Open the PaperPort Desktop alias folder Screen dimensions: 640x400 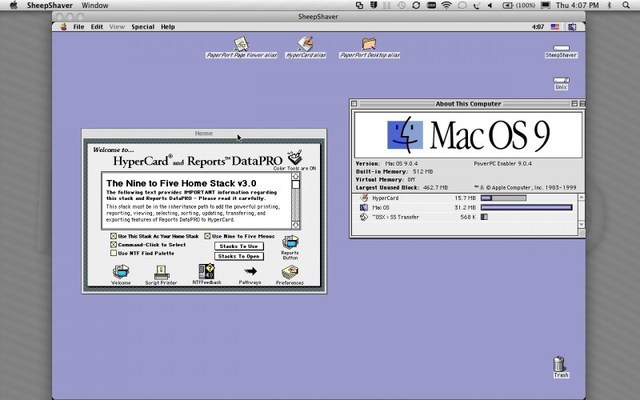coord(369,43)
